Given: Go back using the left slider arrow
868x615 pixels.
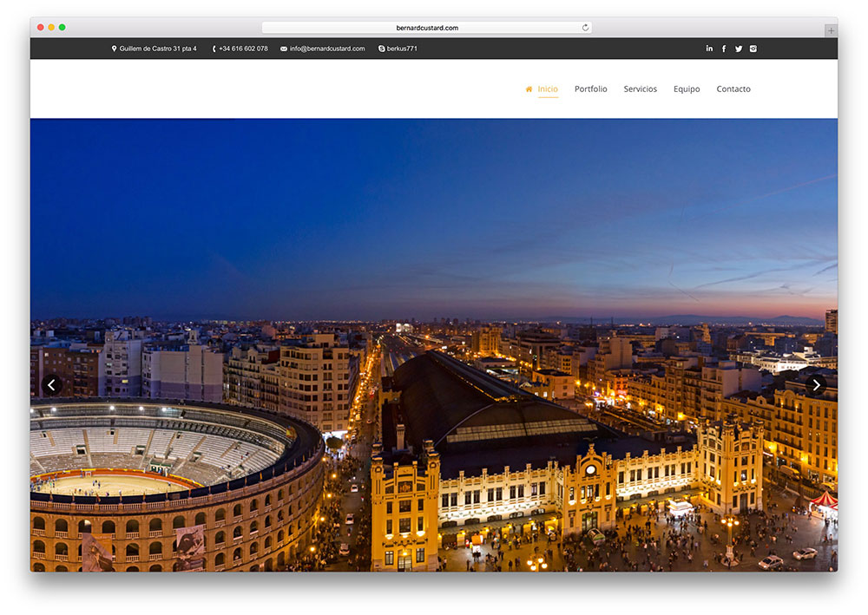Looking at the screenshot, I should (52, 385).
